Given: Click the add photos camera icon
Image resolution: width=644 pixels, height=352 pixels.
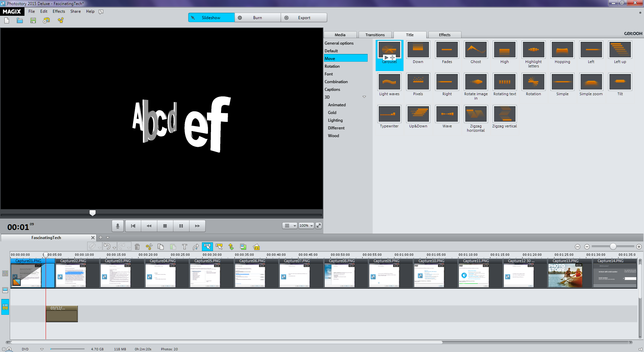Looking at the screenshot, I should [x=46, y=21].
